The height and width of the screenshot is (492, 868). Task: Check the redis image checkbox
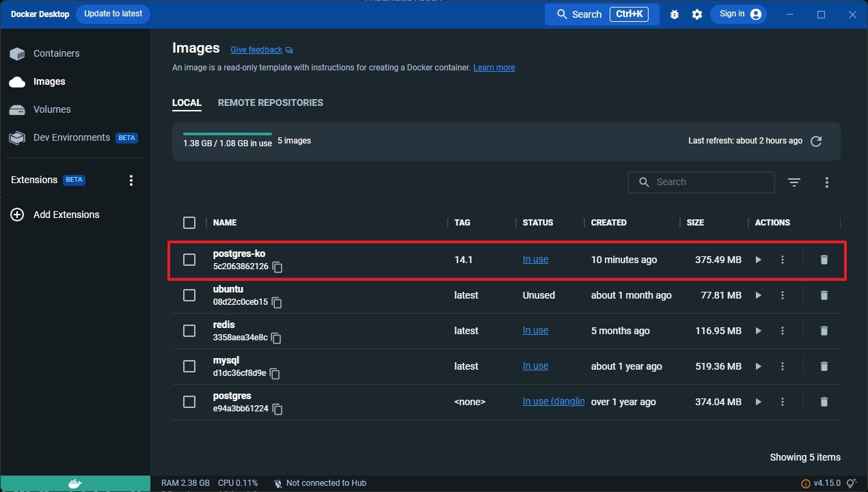(x=189, y=331)
